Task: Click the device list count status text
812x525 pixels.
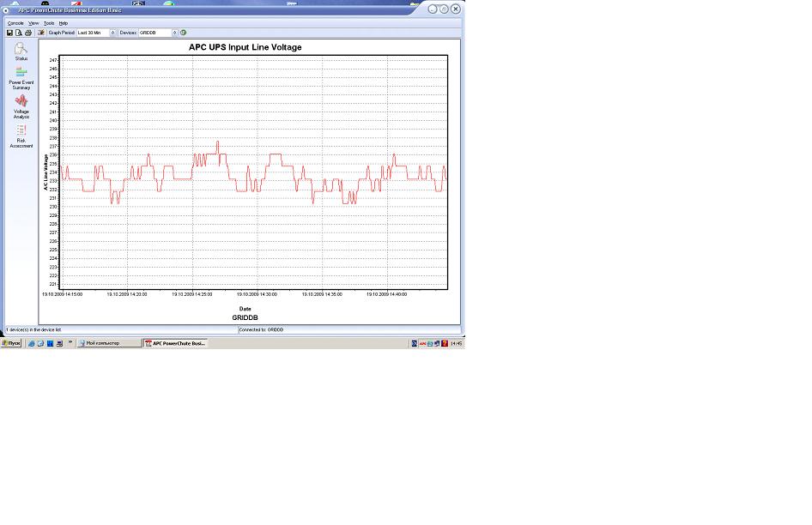Action: coord(33,329)
